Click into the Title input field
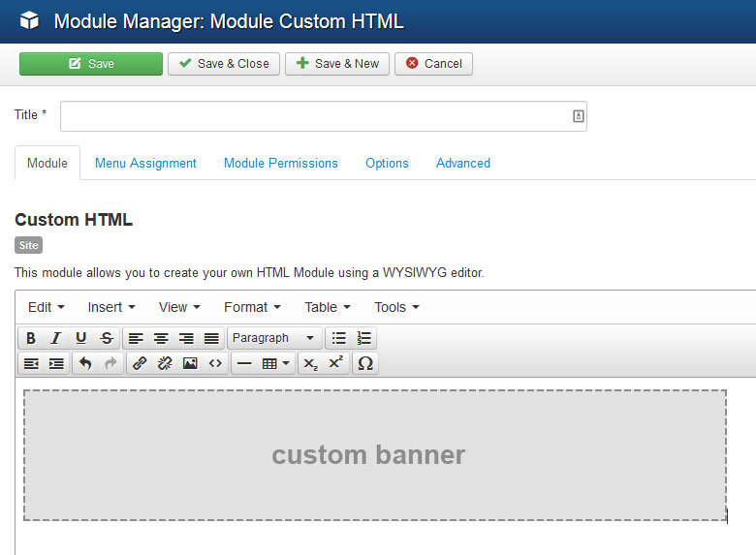 point(324,116)
